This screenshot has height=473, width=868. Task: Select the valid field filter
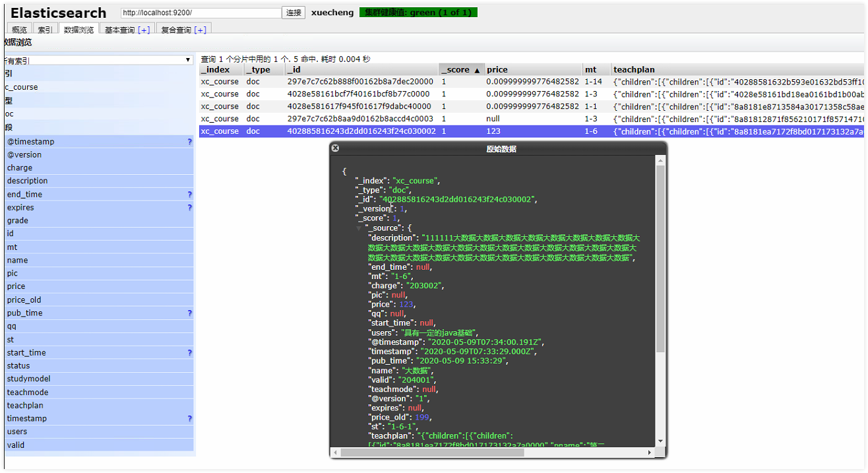pyautogui.click(x=99, y=445)
